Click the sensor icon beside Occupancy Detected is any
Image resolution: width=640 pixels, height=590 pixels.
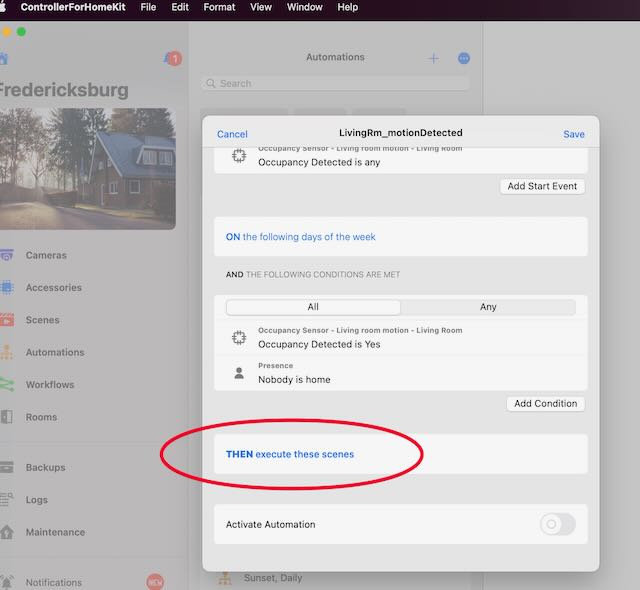click(239, 156)
